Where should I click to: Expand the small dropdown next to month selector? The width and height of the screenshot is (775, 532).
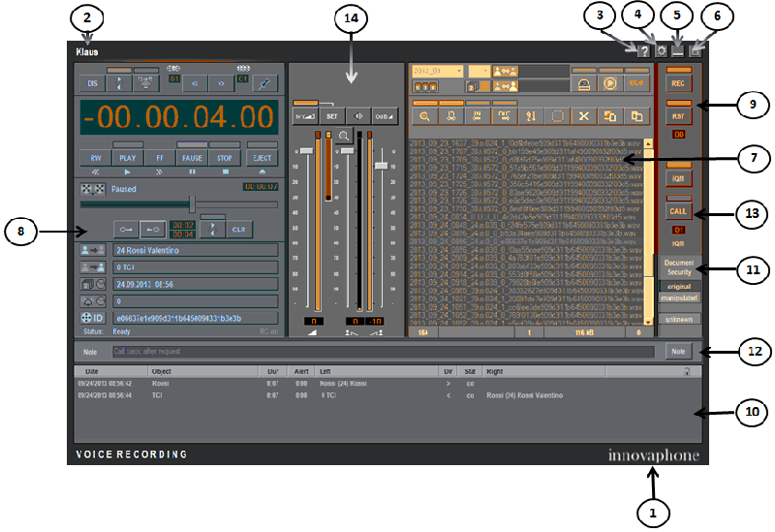[480, 71]
